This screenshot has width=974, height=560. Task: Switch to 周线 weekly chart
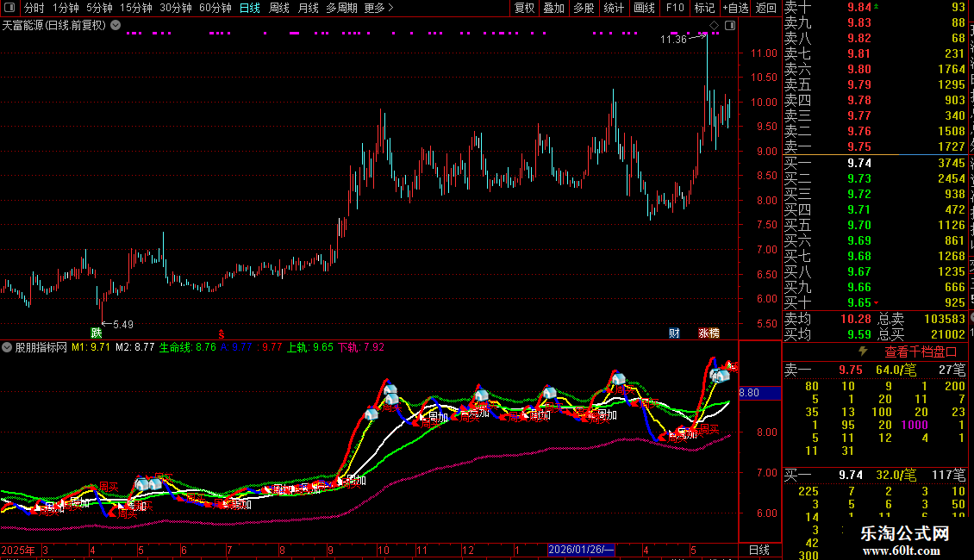pos(279,8)
